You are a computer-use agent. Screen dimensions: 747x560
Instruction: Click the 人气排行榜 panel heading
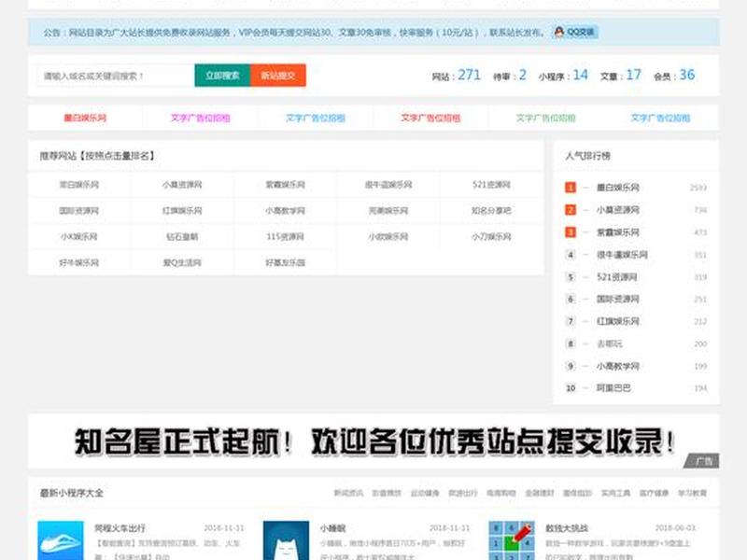click(588, 156)
